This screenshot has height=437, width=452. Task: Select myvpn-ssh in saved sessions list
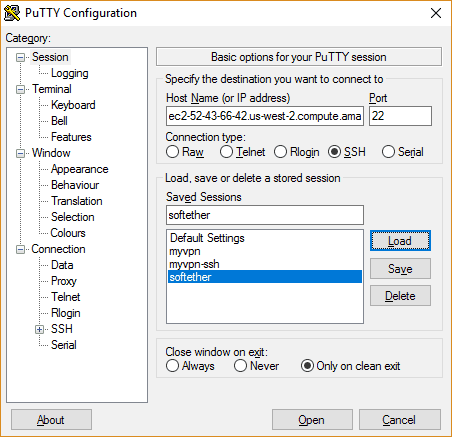194,264
